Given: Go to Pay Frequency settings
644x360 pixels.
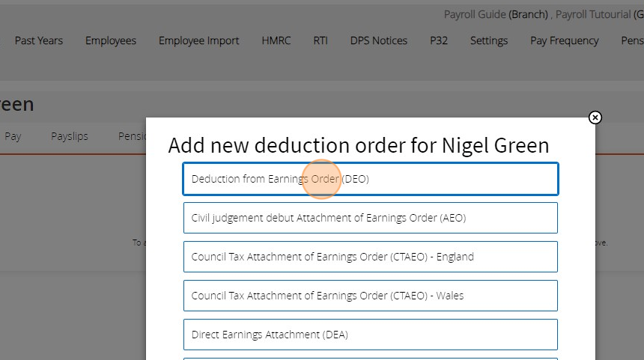Looking at the screenshot, I should [564, 40].
